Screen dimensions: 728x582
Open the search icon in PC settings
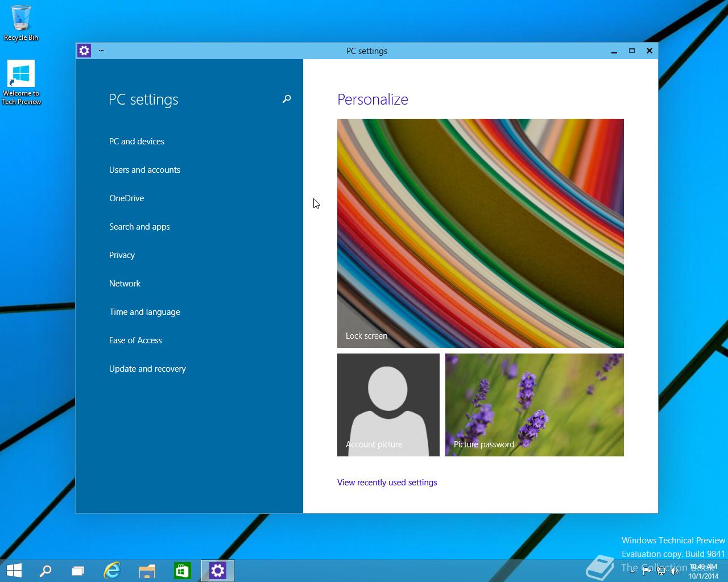pyautogui.click(x=287, y=99)
